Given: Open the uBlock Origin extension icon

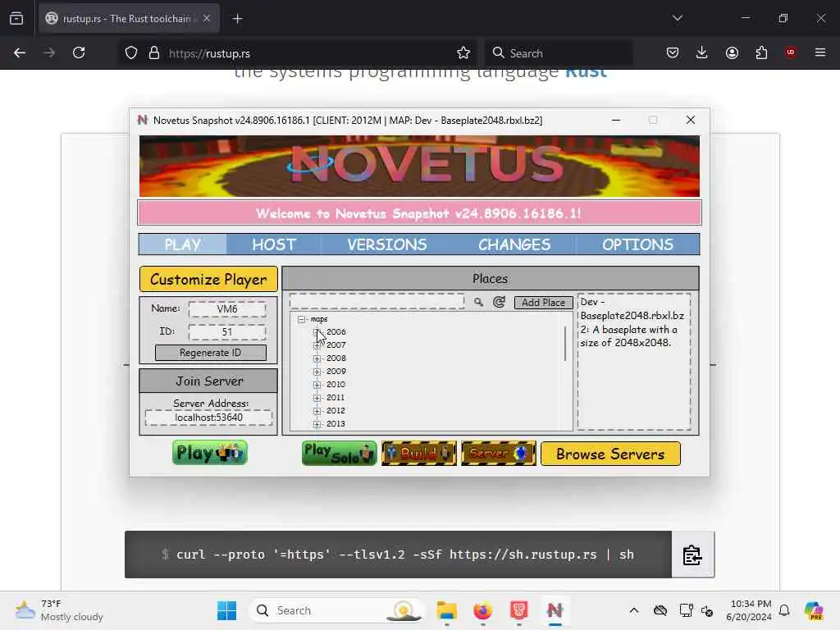Looking at the screenshot, I should 791,52.
